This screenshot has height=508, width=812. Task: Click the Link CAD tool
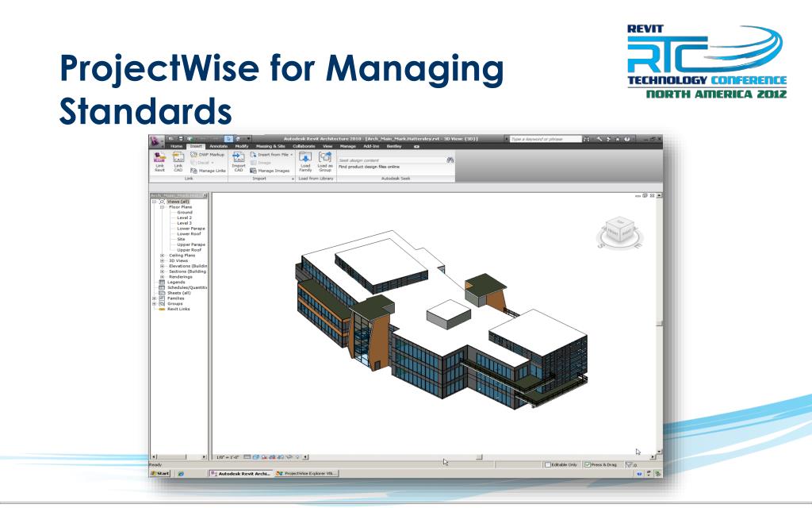click(178, 162)
